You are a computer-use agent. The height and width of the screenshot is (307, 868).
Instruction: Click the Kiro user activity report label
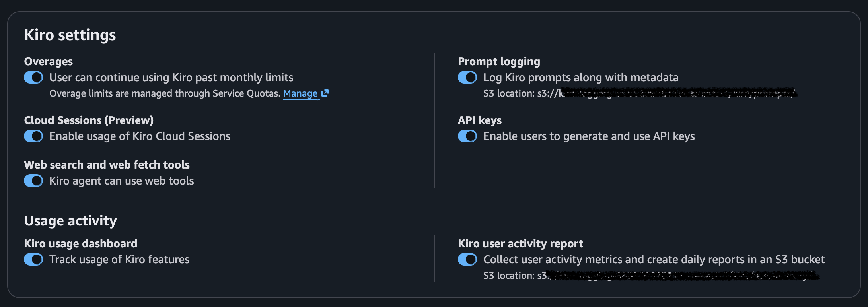pyautogui.click(x=521, y=243)
